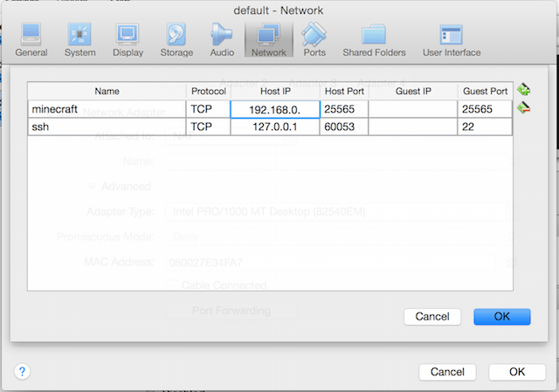The image size is (559, 392).
Task: Select Guest IP cell of minecraft rule
Action: pyautogui.click(x=413, y=109)
